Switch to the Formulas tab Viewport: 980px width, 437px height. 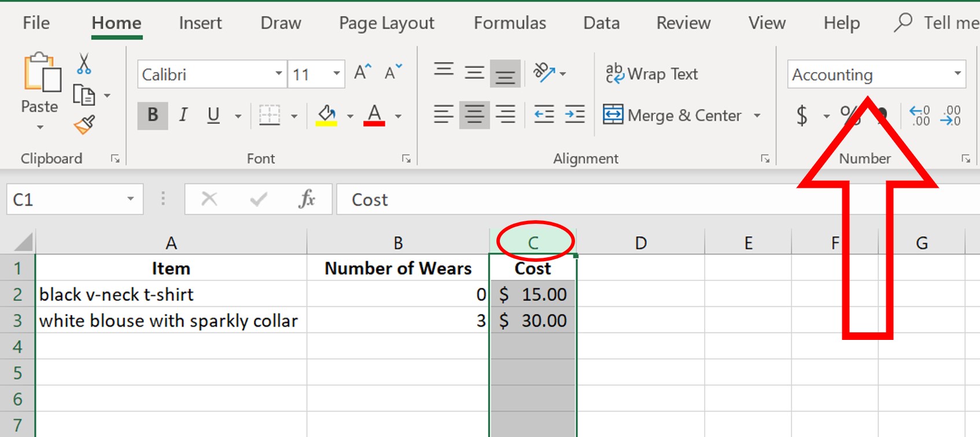[510, 23]
